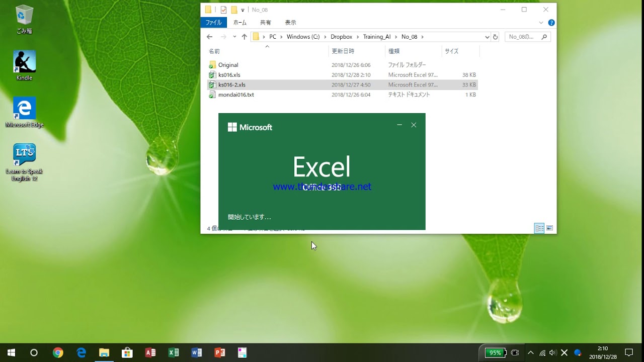This screenshot has width=644, height=362.
Task: Open Excel from the taskbar
Action: pos(174,352)
